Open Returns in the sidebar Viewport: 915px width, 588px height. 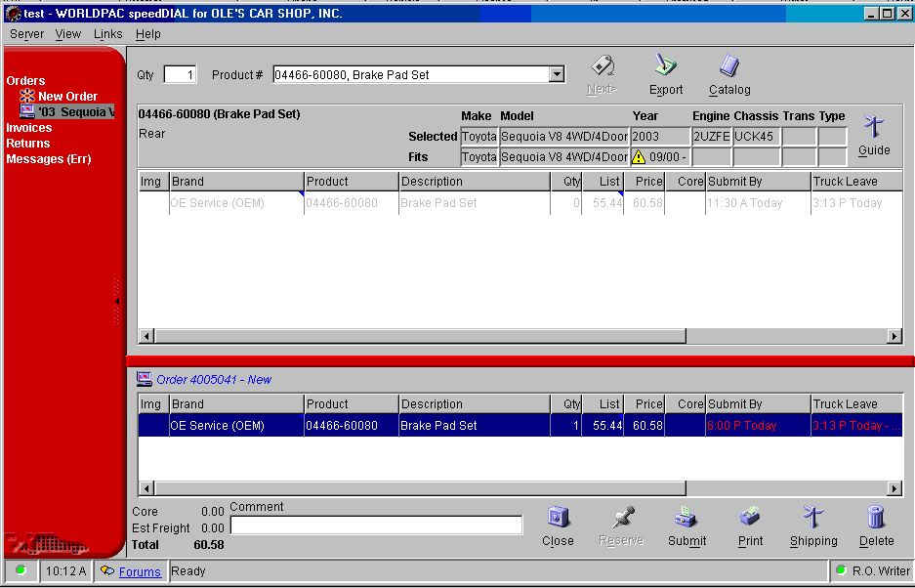click(28, 143)
